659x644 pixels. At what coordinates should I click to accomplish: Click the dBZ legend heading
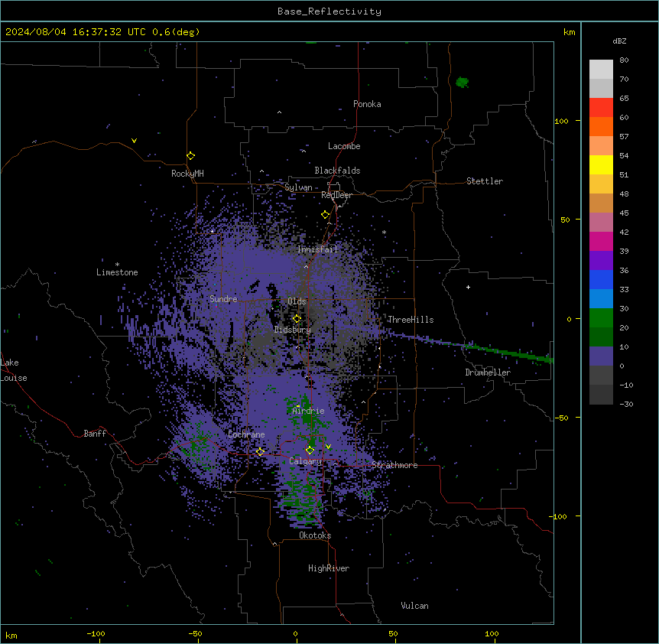619,41
